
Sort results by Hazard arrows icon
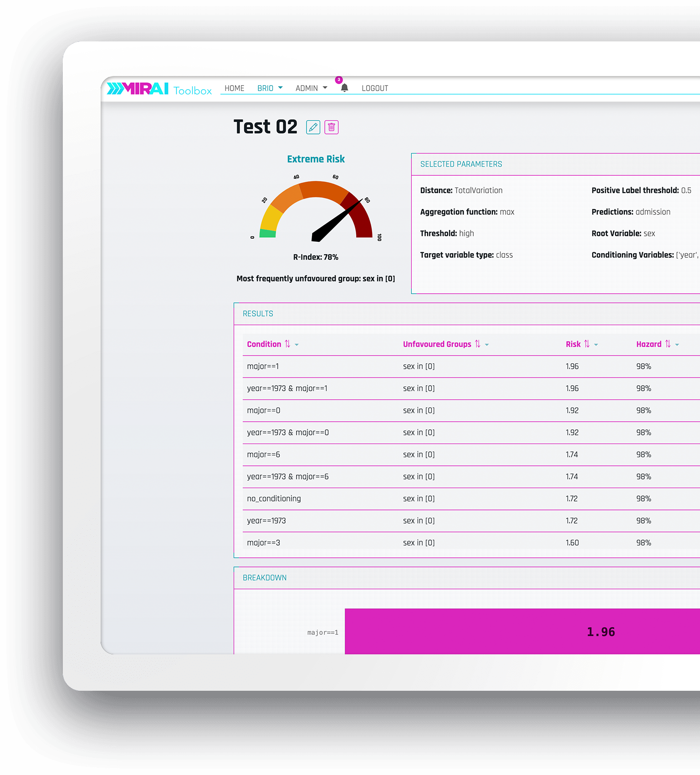pos(668,344)
